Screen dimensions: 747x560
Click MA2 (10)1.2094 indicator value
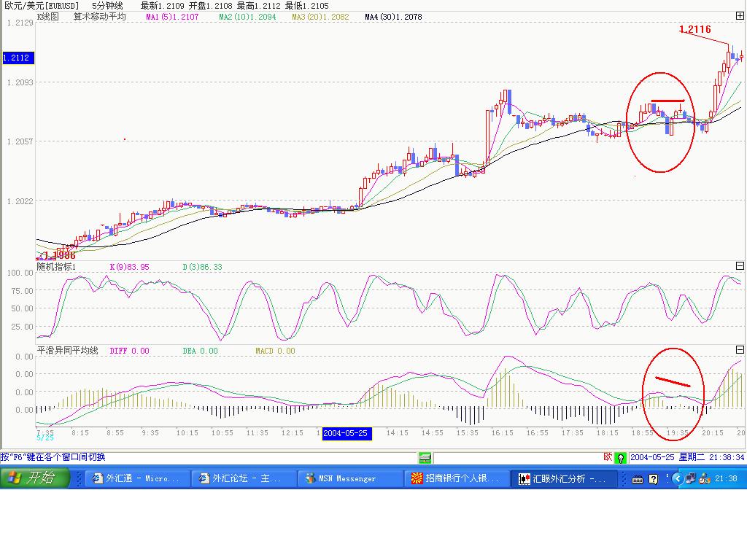tap(248, 17)
